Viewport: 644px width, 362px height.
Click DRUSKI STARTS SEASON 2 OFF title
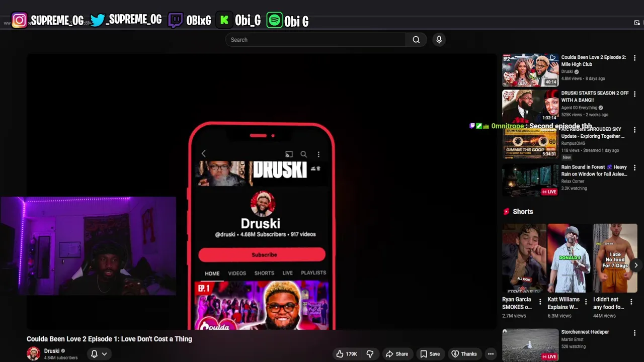pyautogui.click(x=595, y=97)
